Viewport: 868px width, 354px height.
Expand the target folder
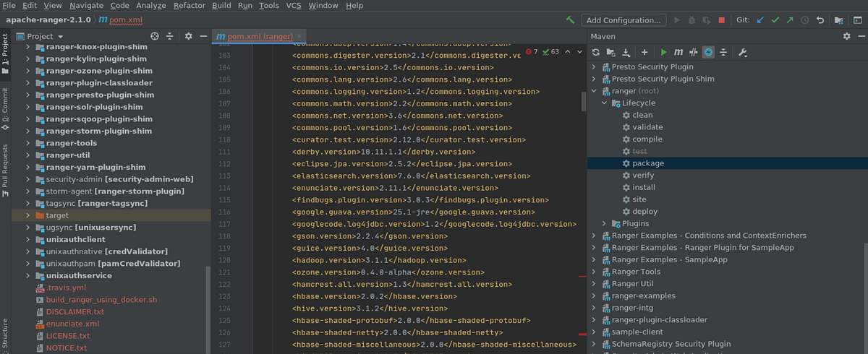tap(27, 215)
